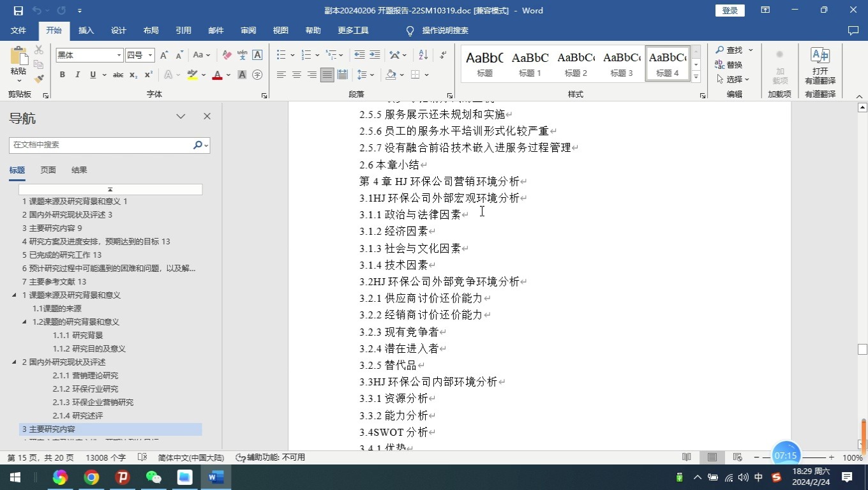This screenshot has height=490, width=868.
Task: Increase paragraph indent
Action: 375,55
